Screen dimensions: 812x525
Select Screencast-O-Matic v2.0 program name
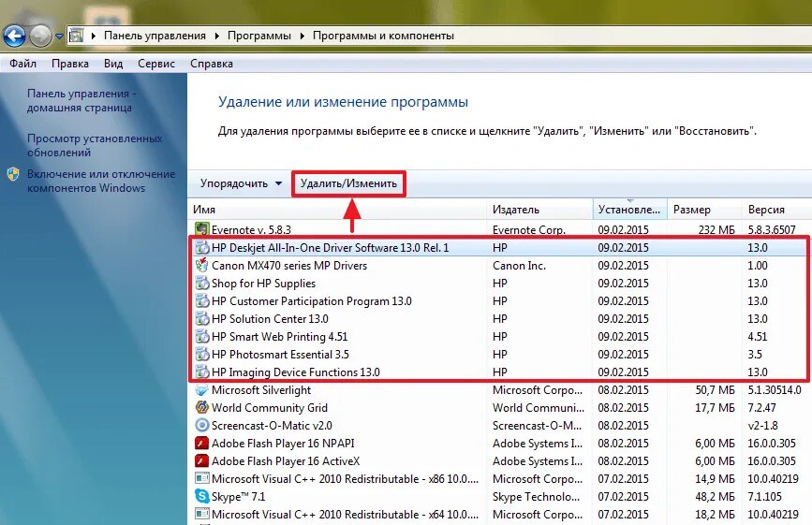tap(272, 426)
